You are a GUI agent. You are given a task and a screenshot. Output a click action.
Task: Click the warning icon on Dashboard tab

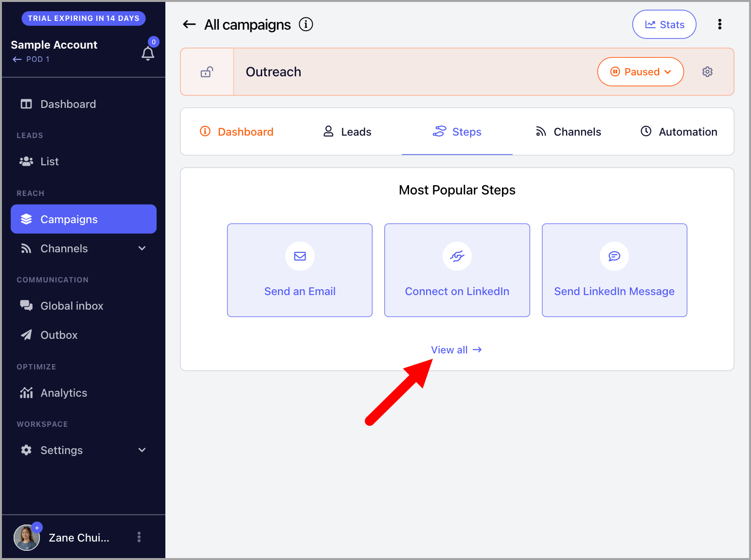[205, 131]
